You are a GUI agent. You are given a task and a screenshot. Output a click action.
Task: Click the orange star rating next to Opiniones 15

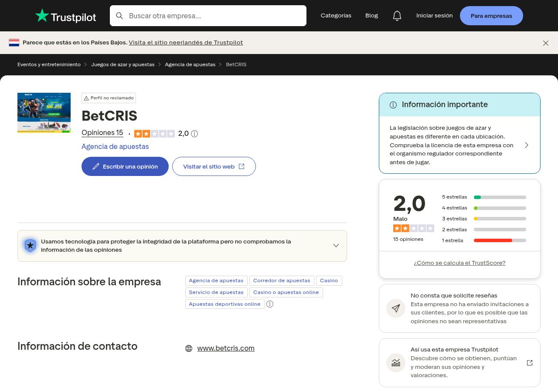(x=154, y=134)
